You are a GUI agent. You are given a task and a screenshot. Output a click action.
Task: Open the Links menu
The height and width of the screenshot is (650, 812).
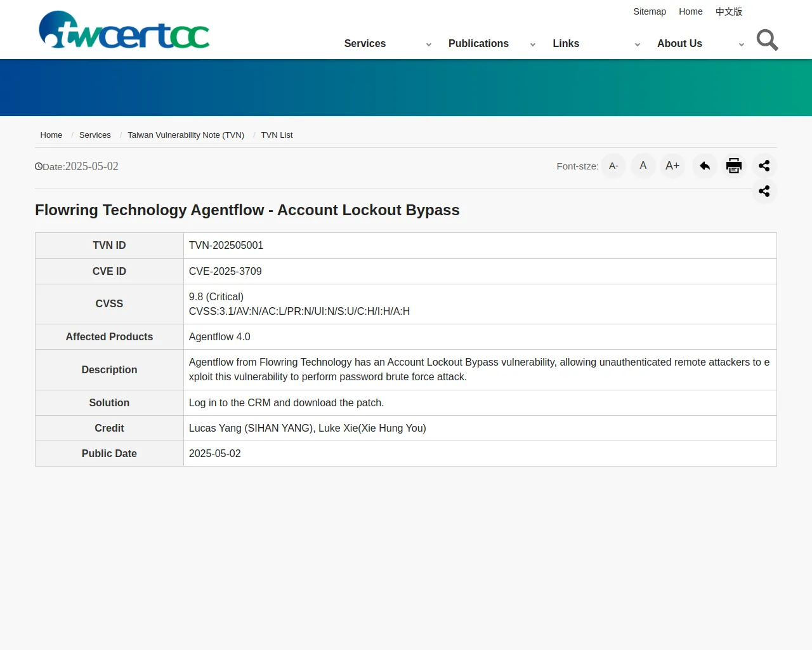click(x=566, y=43)
